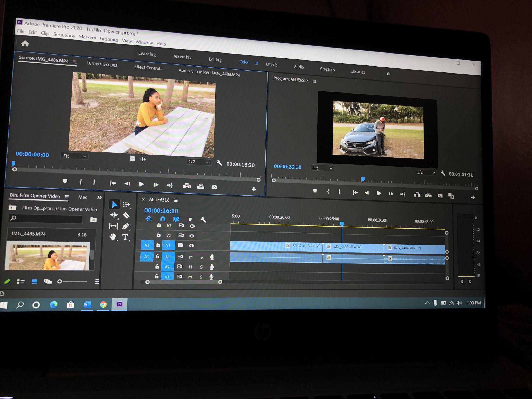Open Source monitor settings wrench
This screenshot has width=532, height=399.
219,163
